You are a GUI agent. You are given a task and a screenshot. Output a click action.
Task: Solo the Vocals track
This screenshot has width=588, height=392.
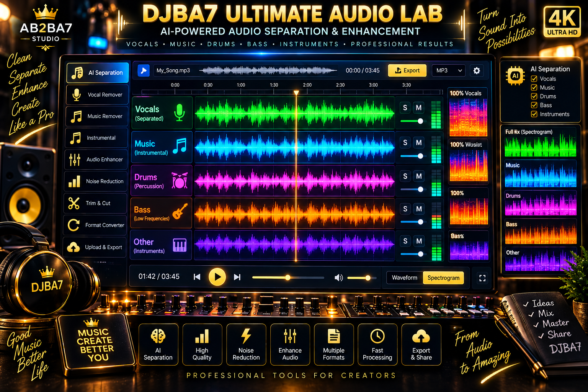pyautogui.click(x=405, y=108)
